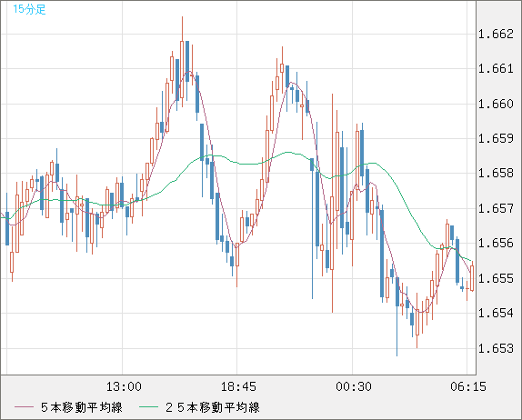Click the 1.657 price axis label
Screen dimensions: 522x420
point(496,209)
